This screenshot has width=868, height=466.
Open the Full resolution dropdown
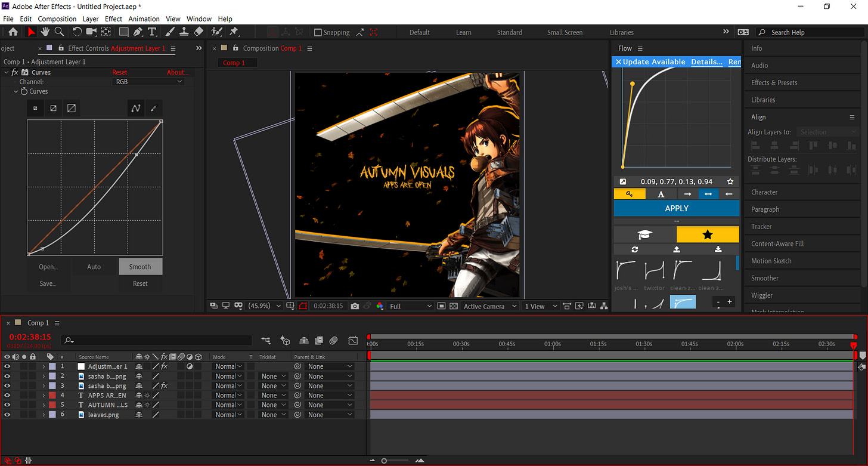click(410, 306)
